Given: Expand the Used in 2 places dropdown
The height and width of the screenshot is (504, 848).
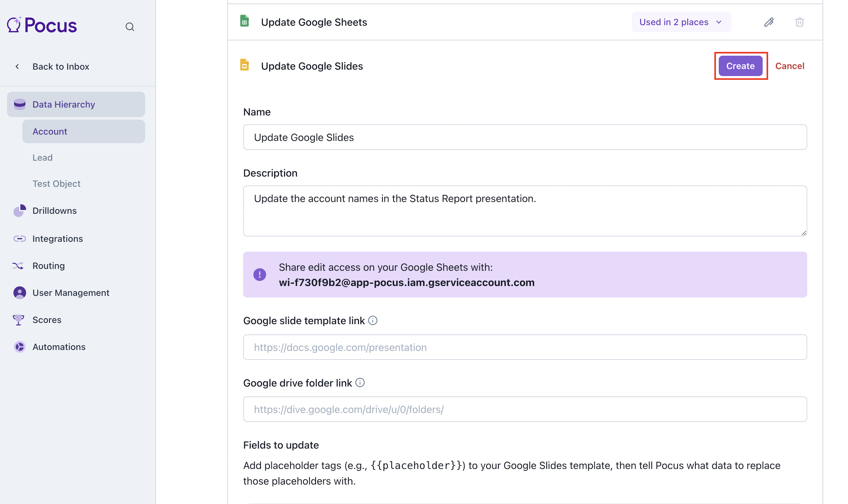Looking at the screenshot, I should (x=681, y=22).
